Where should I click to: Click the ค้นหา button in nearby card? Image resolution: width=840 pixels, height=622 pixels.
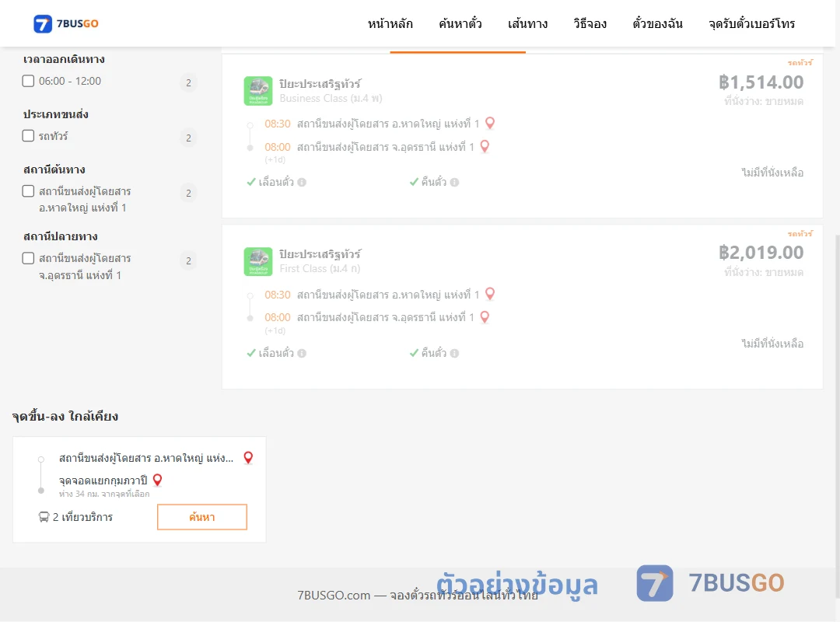(x=202, y=517)
